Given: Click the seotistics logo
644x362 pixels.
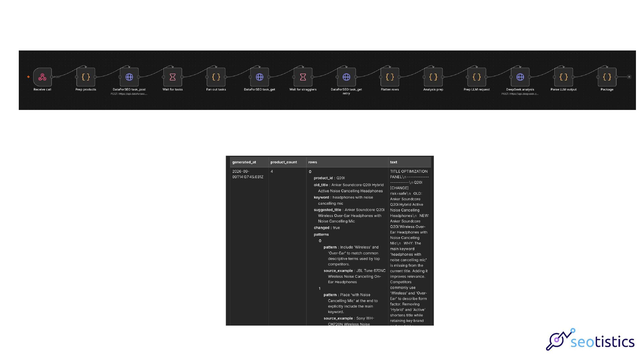Looking at the screenshot, I should point(590,340).
